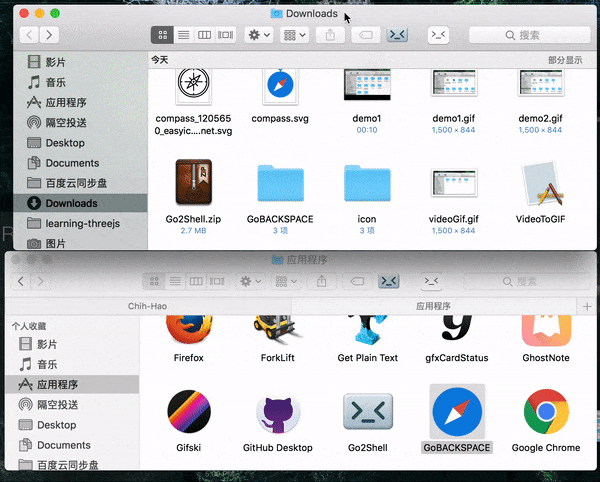
Task: Select the demo2.gif thumbnail
Action: (x=541, y=83)
